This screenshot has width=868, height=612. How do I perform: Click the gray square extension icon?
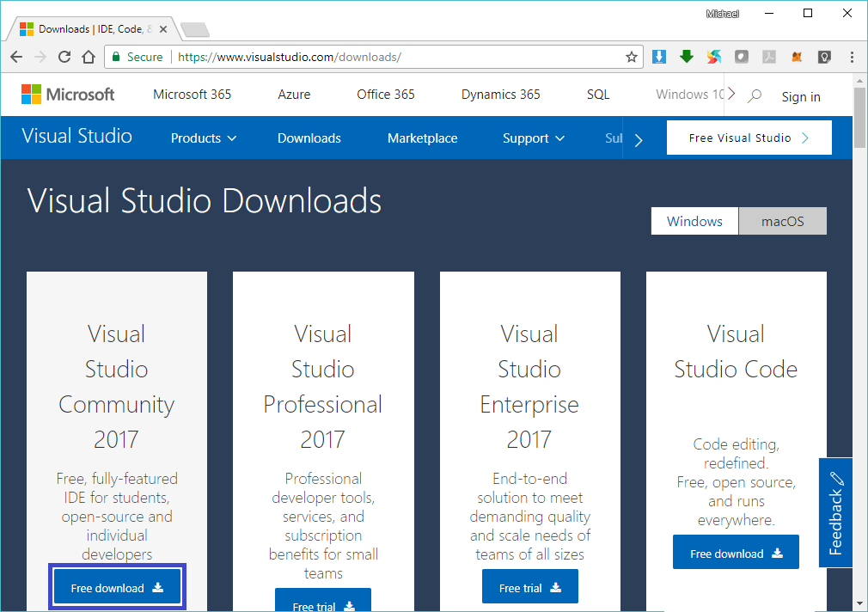pyautogui.click(x=742, y=57)
